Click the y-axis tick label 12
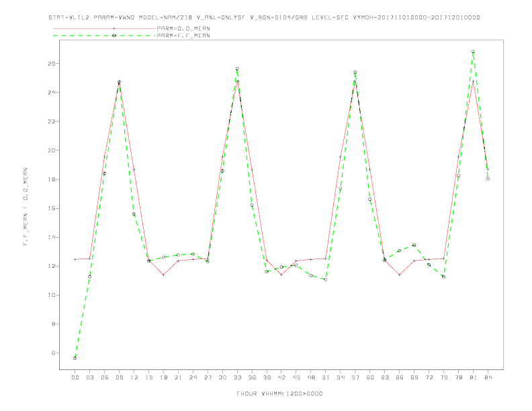 click(x=52, y=266)
